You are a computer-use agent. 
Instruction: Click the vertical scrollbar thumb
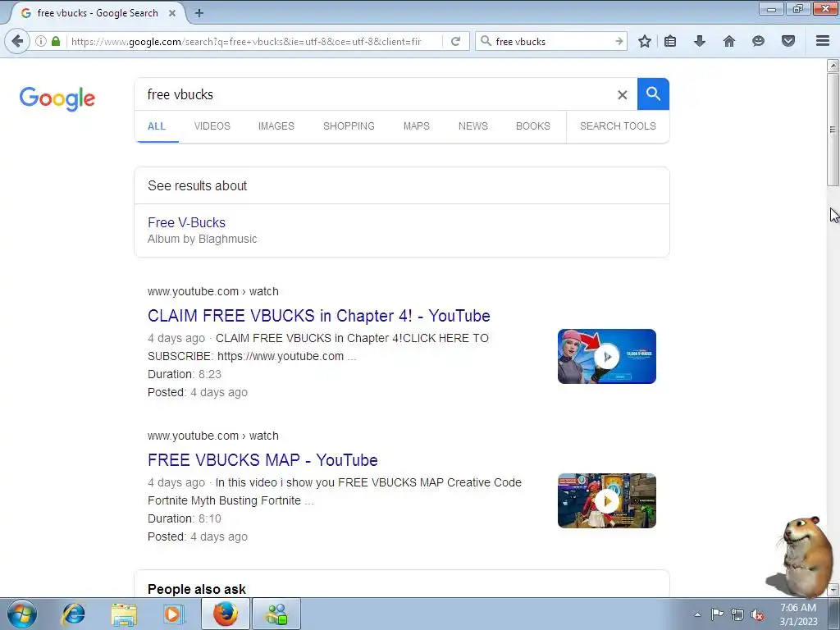coord(833,130)
